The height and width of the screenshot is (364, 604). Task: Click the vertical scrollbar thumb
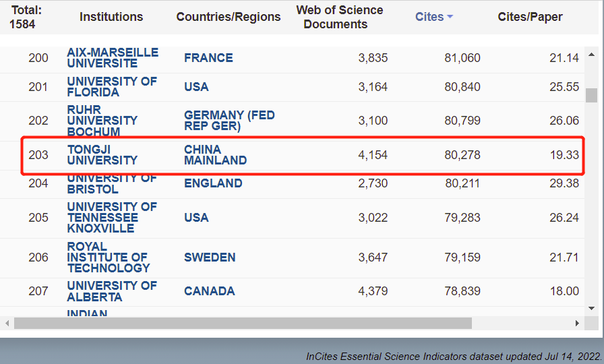(591, 95)
